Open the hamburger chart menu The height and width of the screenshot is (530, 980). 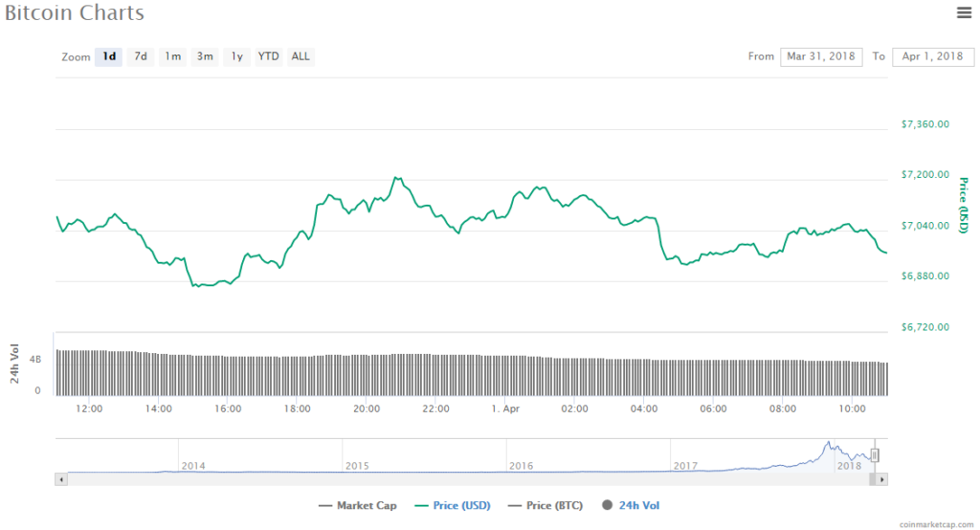click(964, 12)
